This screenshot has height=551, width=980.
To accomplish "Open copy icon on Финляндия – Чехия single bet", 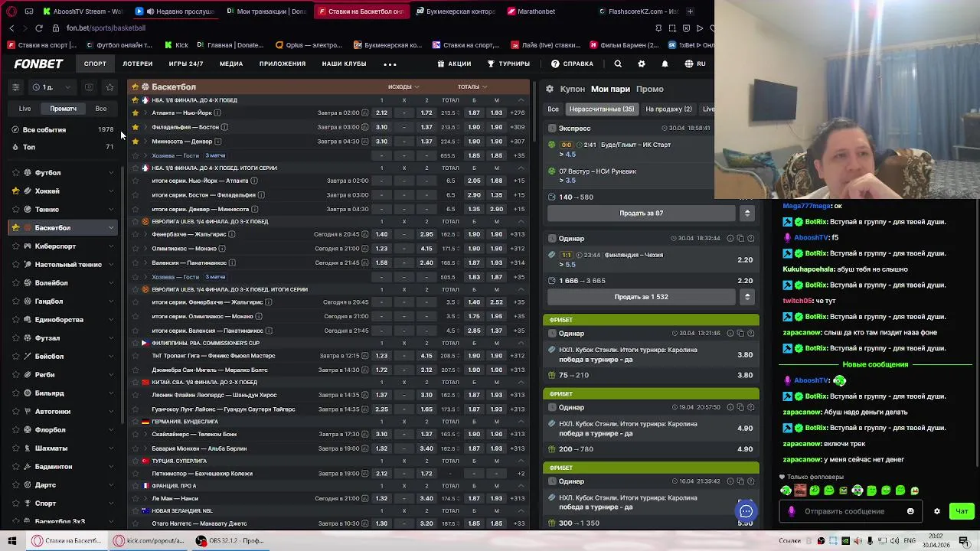I will (x=740, y=239).
